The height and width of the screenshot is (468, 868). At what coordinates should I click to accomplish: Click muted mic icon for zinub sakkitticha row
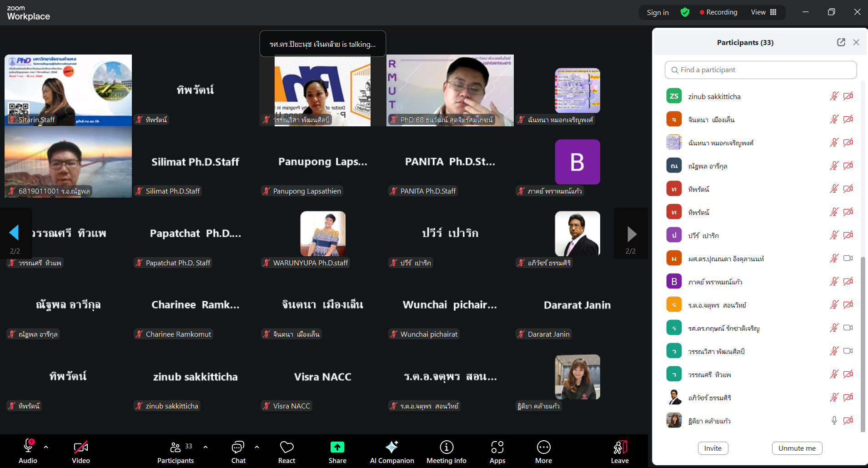tap(834, 96)
